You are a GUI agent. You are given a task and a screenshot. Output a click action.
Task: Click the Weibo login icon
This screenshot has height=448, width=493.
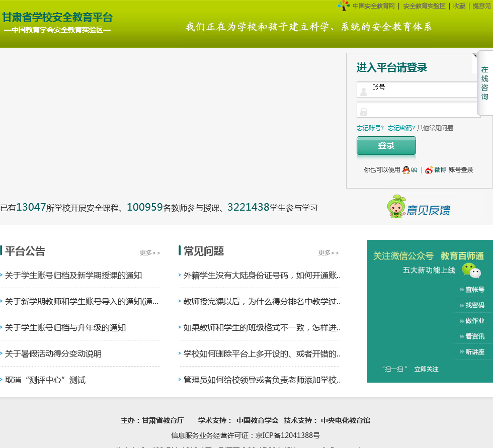click(x=429, y=170)
